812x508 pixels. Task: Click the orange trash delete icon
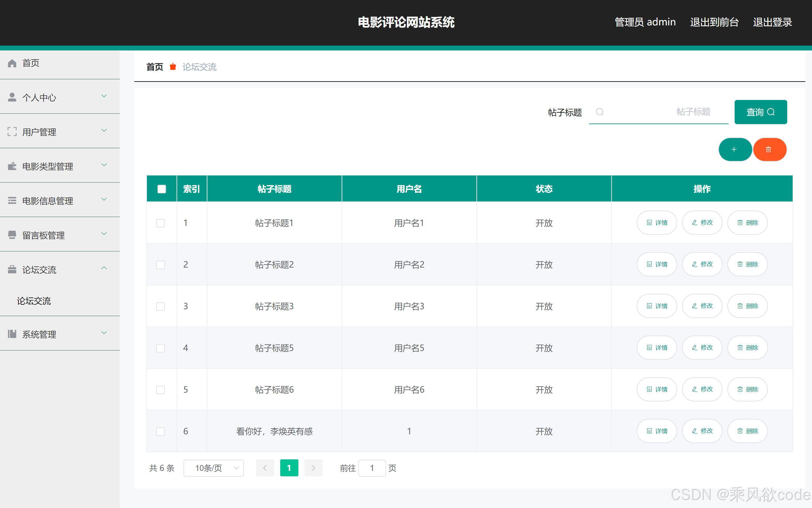click(770, 149)
